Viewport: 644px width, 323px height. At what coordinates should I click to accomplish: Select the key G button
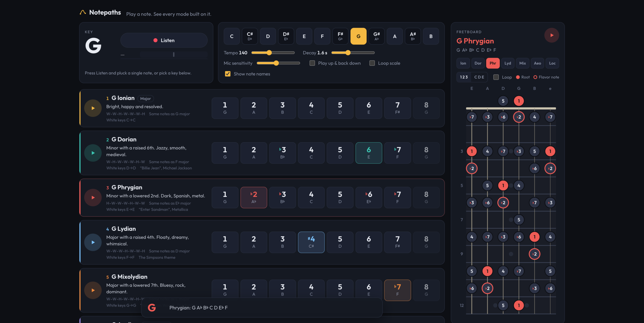click(358, 36)
